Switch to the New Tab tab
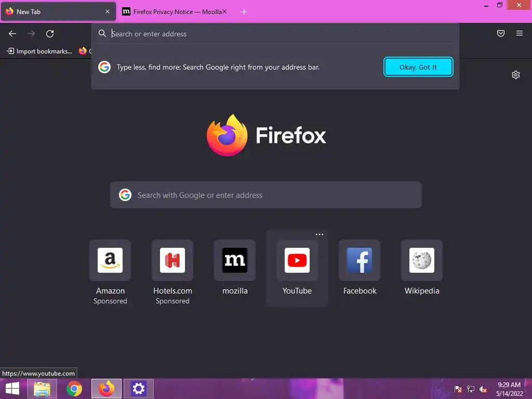This screenshot has width=532, height=399. tap(58, 11)
